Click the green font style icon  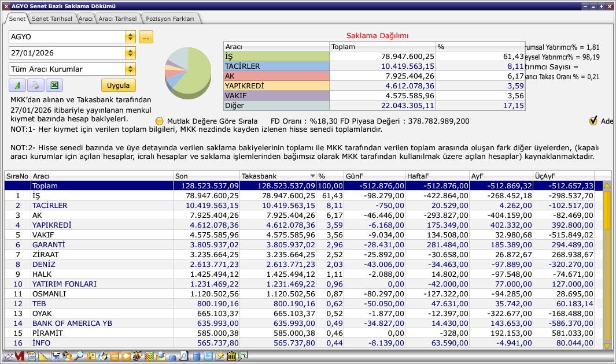coord(17,85)
